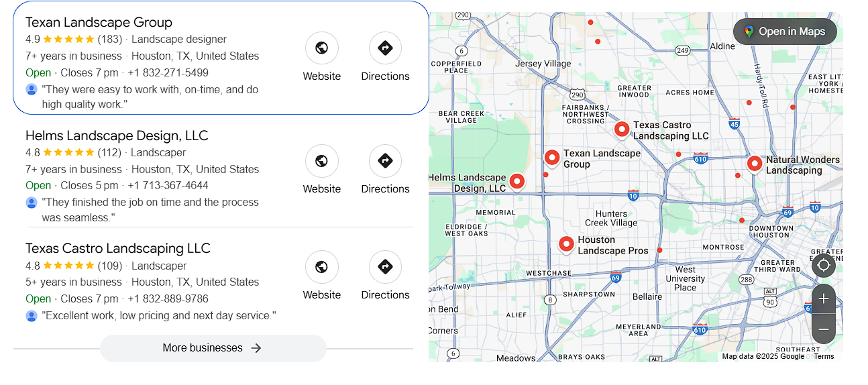Click reviewer avatar on Texan Landscape review
The height and width of the screenshot is (385, 868).
[32, 89]
